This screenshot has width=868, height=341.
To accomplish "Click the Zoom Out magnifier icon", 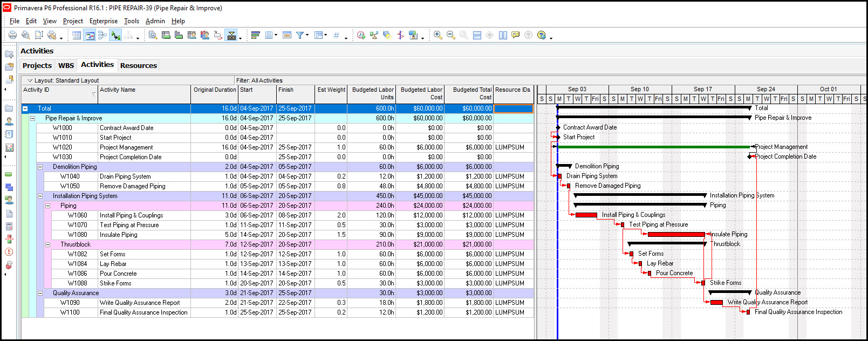I will pyautogui.click(x=450, y=35).
